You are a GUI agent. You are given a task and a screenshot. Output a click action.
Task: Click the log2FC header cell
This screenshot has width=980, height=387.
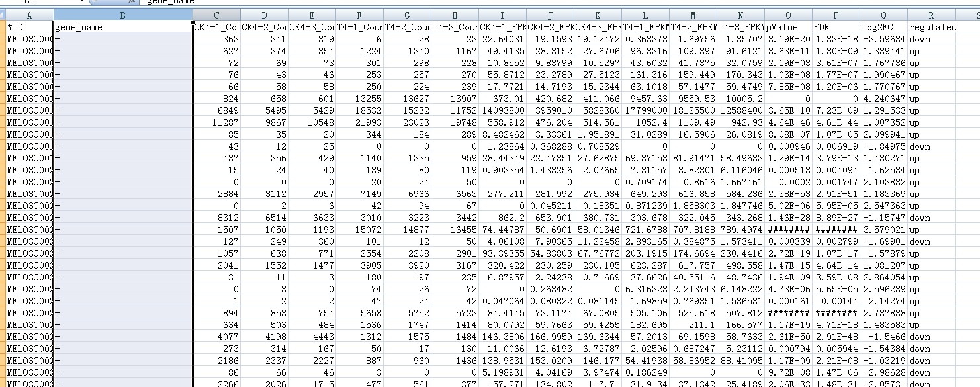(883, 27)
